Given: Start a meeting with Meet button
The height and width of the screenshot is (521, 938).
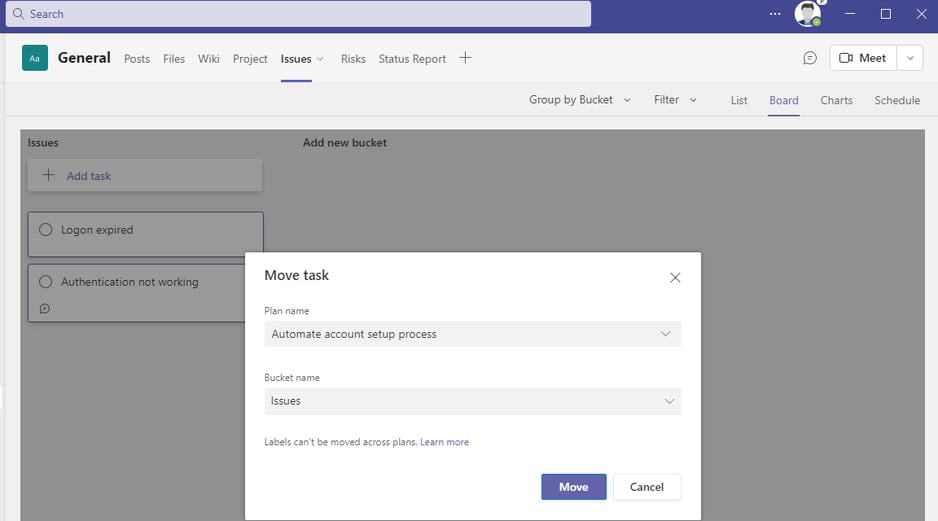Looking at the screenshot, I should coord(863,58).
